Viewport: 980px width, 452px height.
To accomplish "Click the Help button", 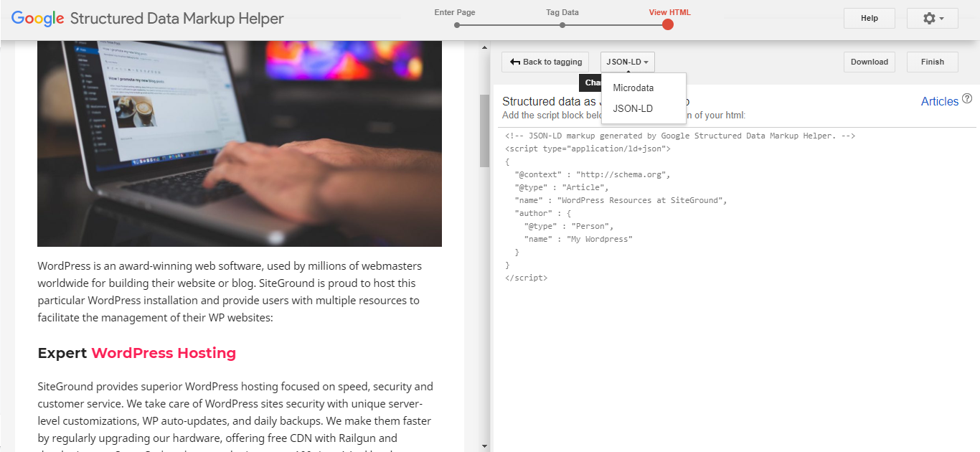I will click(870, 19).
